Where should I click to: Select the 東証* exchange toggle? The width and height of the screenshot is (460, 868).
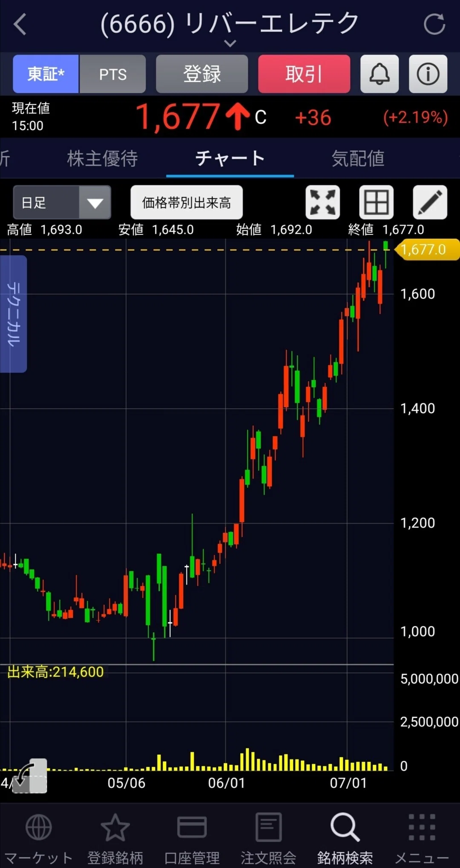46,74
